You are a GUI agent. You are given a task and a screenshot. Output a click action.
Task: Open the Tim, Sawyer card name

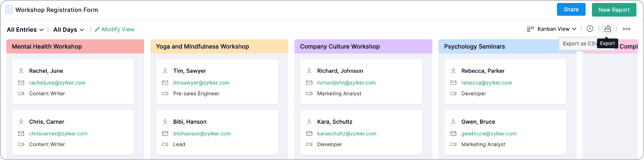click(x=189, y=71)
